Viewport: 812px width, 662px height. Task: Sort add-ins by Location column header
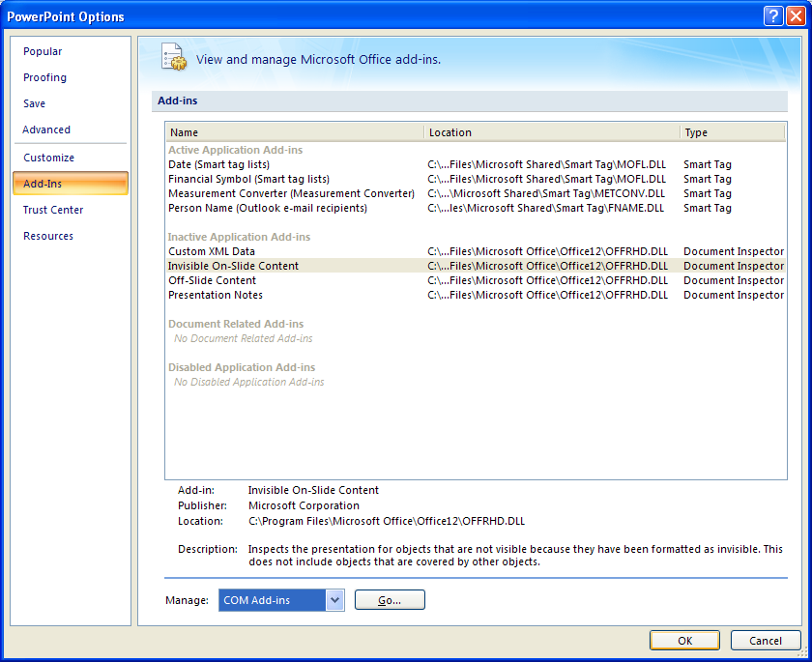(552, 132)
